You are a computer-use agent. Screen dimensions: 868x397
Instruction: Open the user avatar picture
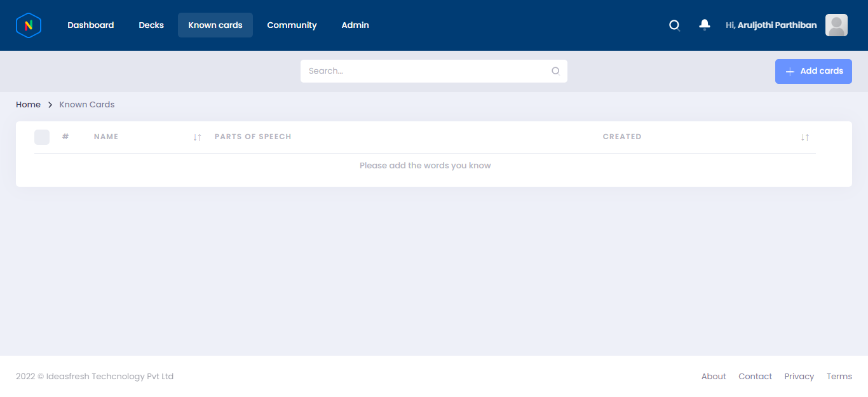pos(836,25)
